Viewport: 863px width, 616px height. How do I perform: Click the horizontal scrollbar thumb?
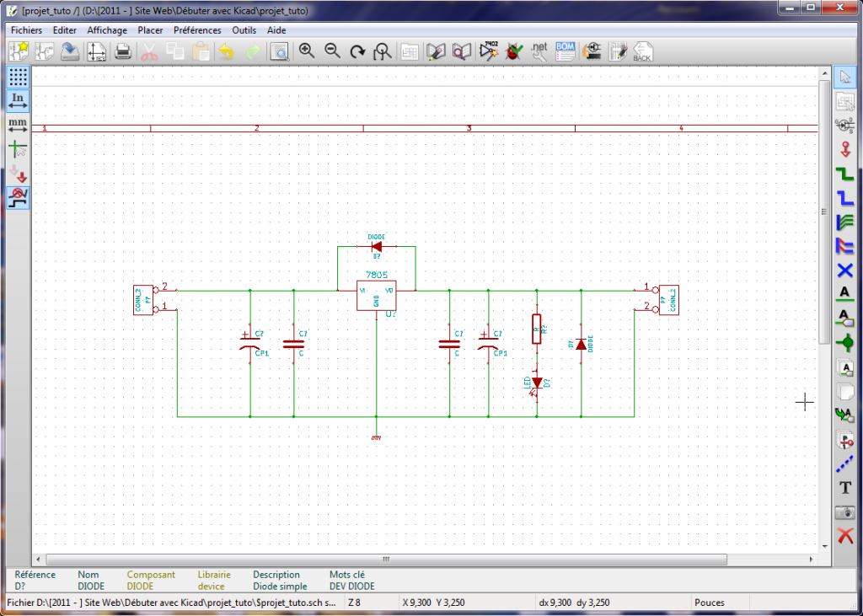(386, 560)
